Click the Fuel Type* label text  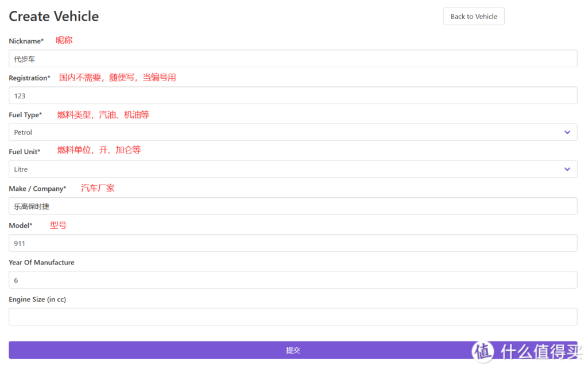coord(25,115)
